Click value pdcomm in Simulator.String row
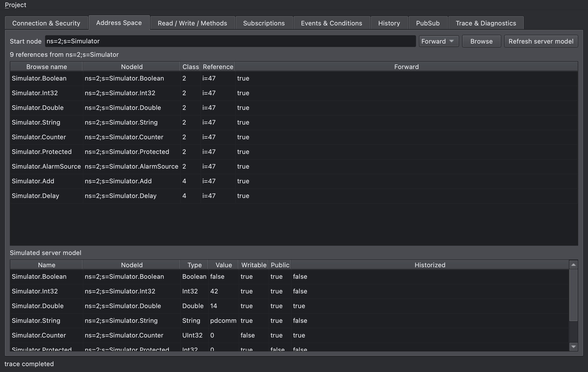Image resolution: width=588 pixels, height=372 pixels. pyautogui.click(x=223, y=321)
